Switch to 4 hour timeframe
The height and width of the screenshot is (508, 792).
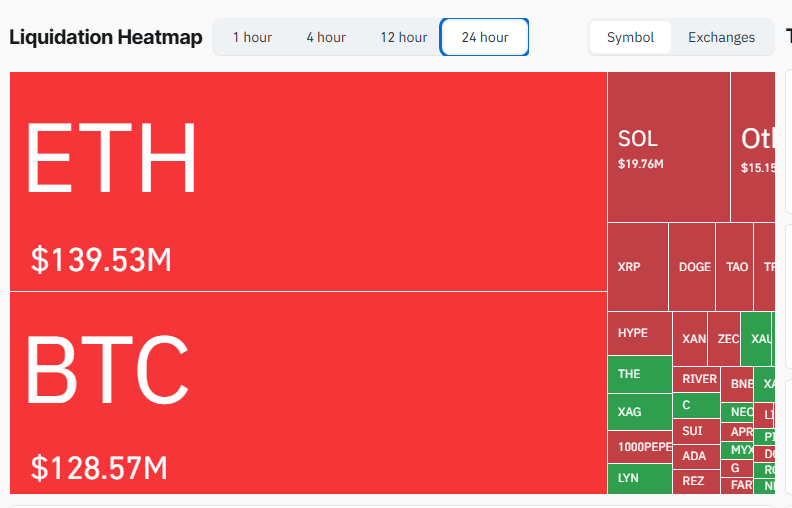(x=326, y=37)
